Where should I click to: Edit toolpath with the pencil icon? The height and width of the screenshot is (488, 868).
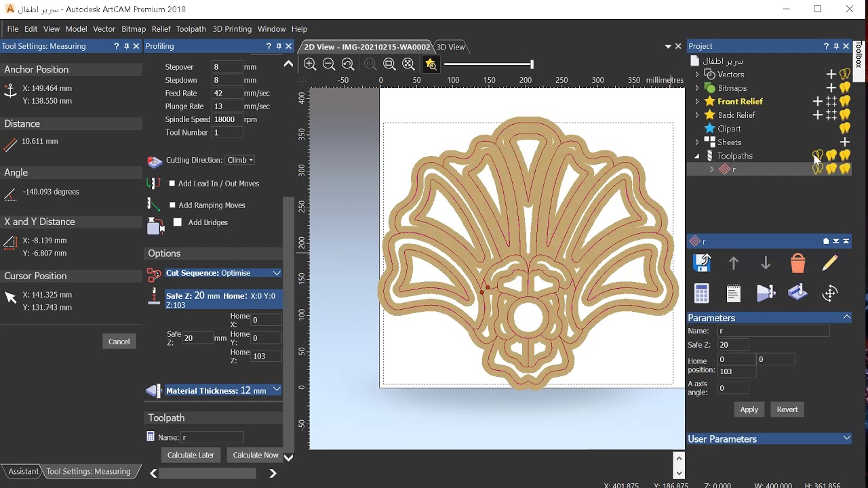(x=830, y=263)
